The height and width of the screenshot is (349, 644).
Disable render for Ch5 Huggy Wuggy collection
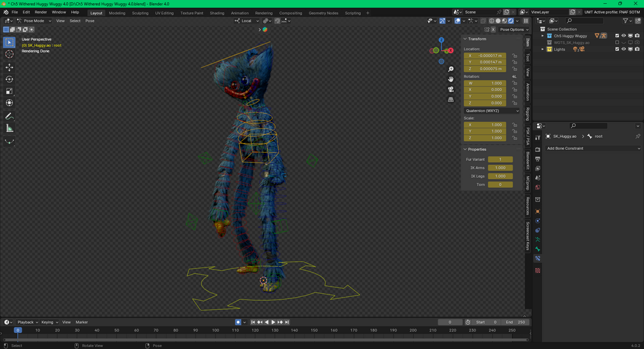(637, 36)
